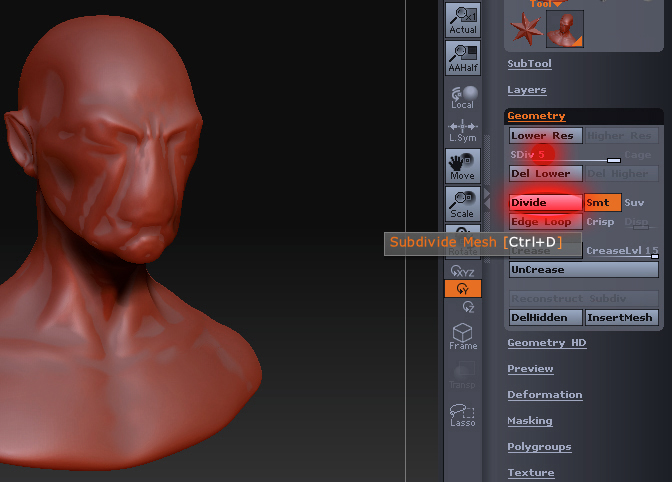Screen dimensions: 672x482
Task: Open the Deformation section
Action: coord(544,395)
